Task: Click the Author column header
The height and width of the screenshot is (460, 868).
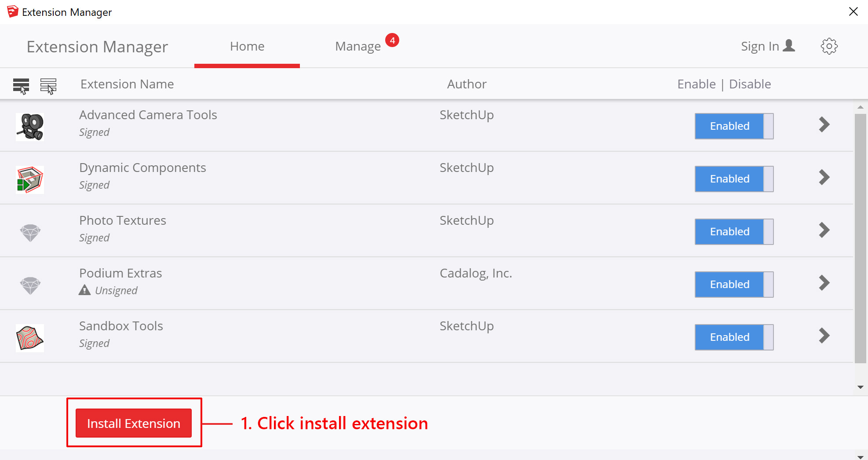Action: tap(467, 84)
